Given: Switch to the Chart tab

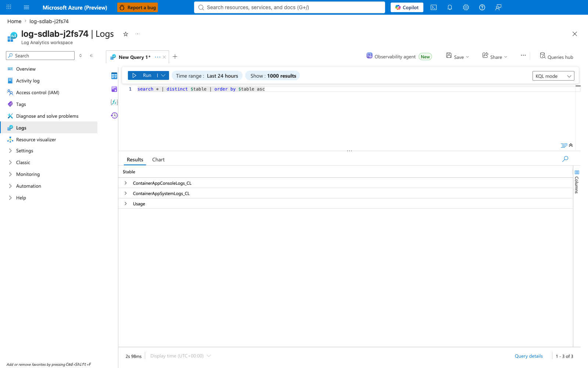Looking at the screenshot, I should coord(158,160).
